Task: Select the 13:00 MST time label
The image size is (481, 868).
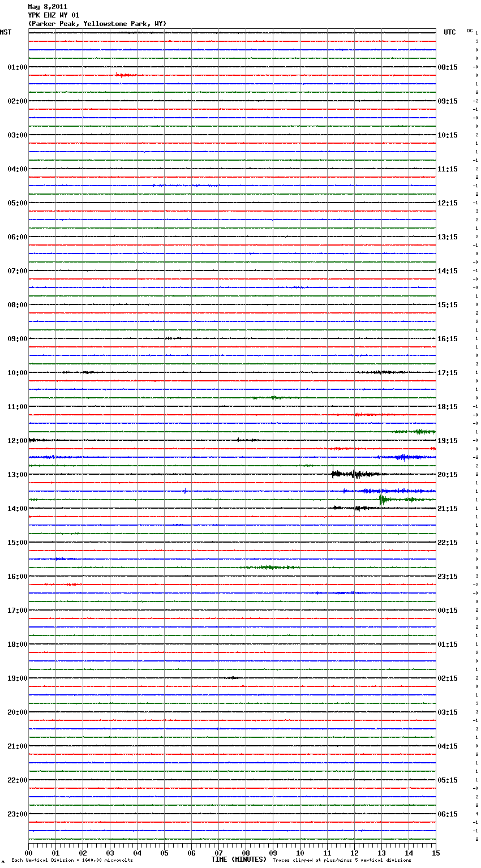Action: pyautogui.click(x=18, y=475)
